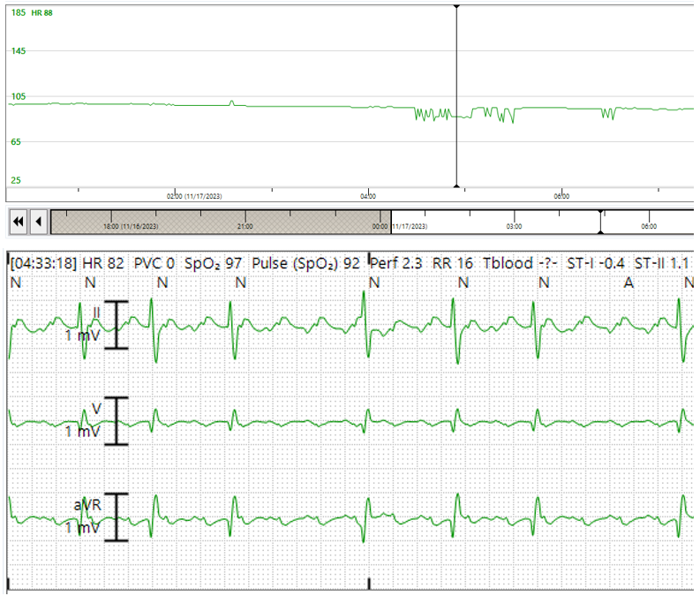The height and width of the screenshot is (596, 700).
Task: Click the 'Tblood -?-' value
Action: (520, 263)
